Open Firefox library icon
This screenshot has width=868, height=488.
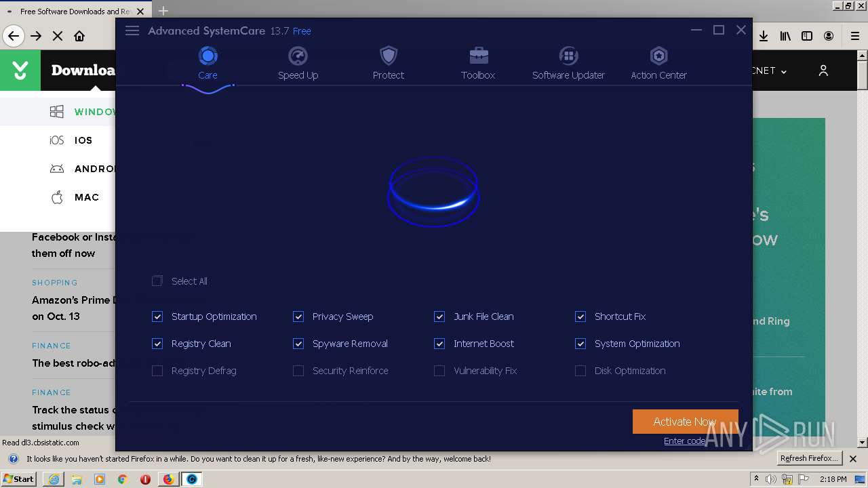point(785,36)
